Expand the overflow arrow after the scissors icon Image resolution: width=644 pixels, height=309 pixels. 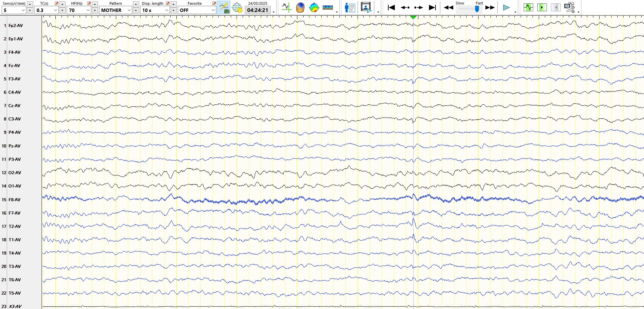pyautogui.click(x=578, y=12)
